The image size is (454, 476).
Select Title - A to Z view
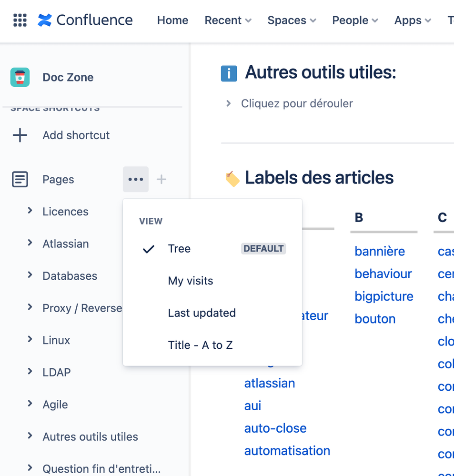[x=212, y=345]
